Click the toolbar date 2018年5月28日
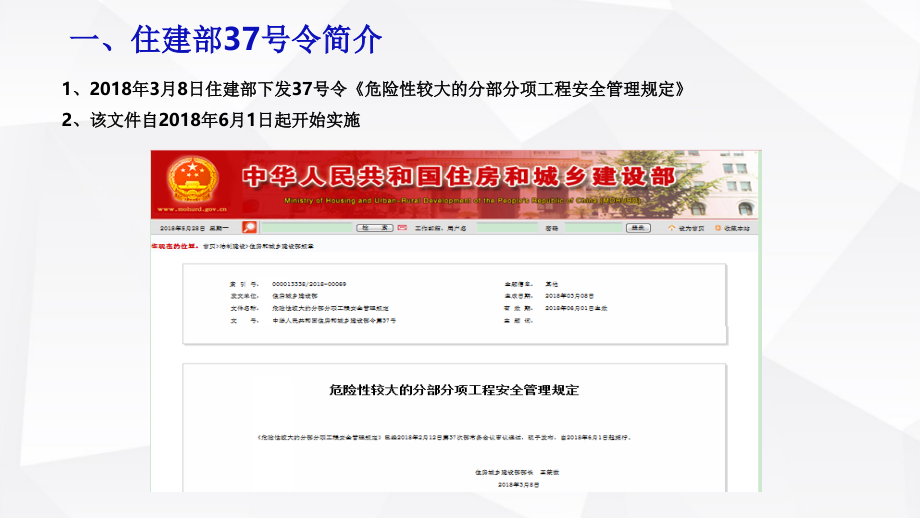 point(182,228)
